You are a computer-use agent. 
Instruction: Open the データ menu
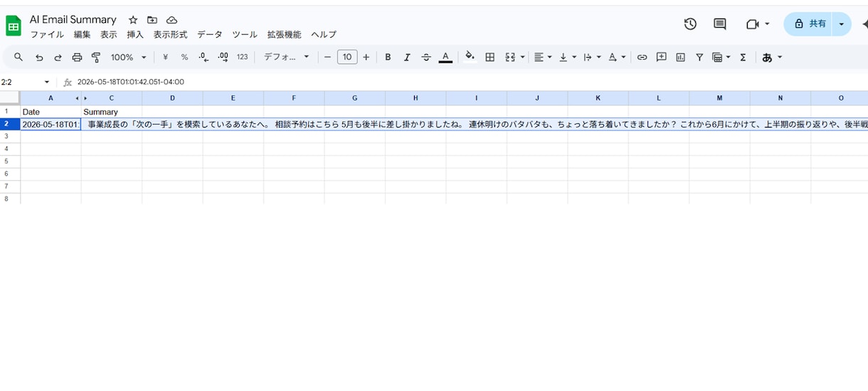coord(210,34)
